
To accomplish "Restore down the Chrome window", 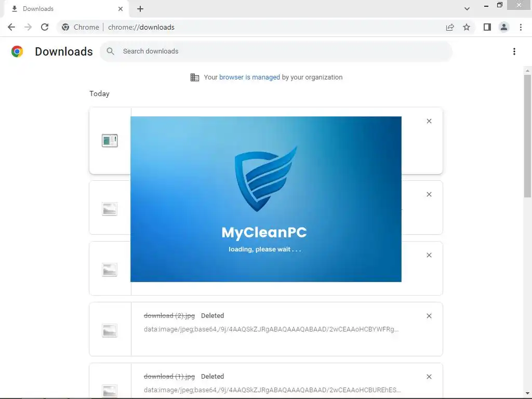I will [x=499, y=5].
